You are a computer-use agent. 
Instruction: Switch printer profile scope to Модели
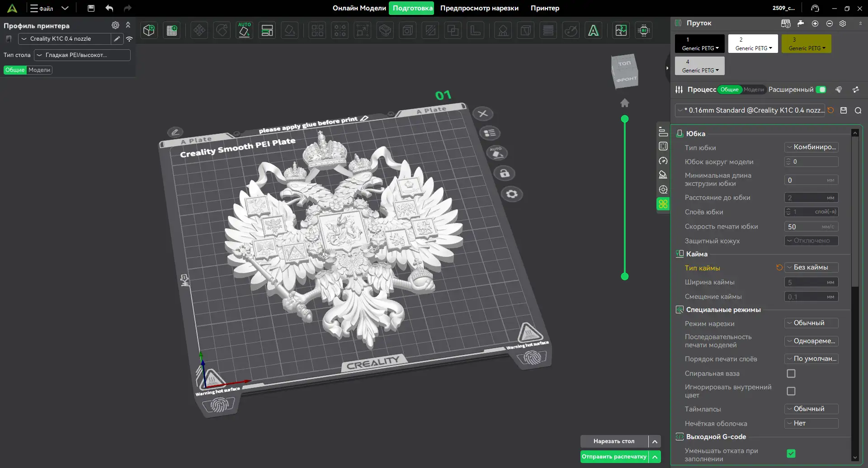pyautogui.click(x=39, y=70)
